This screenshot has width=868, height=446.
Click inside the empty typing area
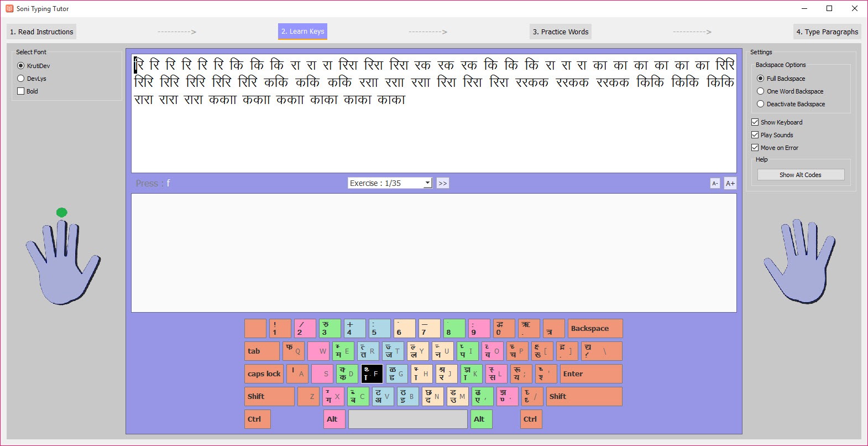tap(433, 253)
